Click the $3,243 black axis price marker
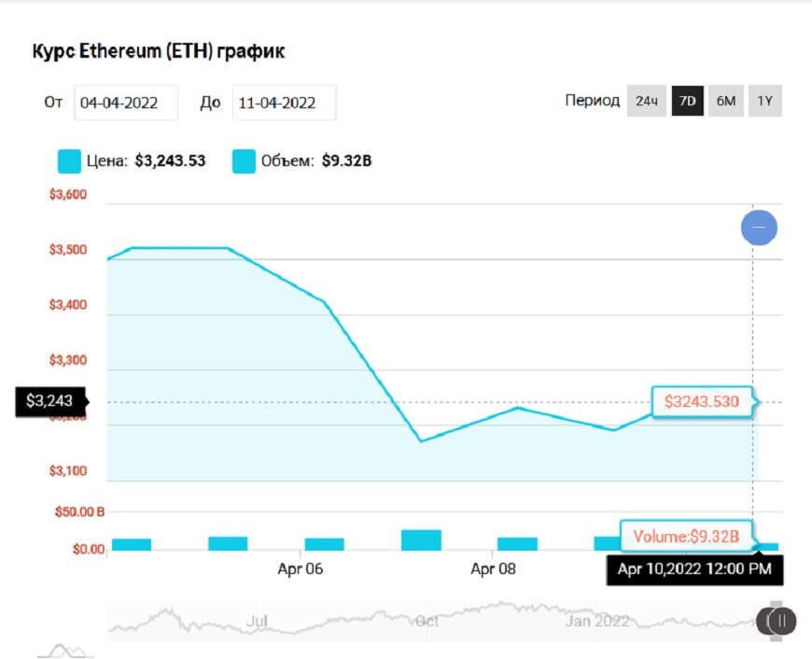The image size is (812, 659). [x=49, y=401]
